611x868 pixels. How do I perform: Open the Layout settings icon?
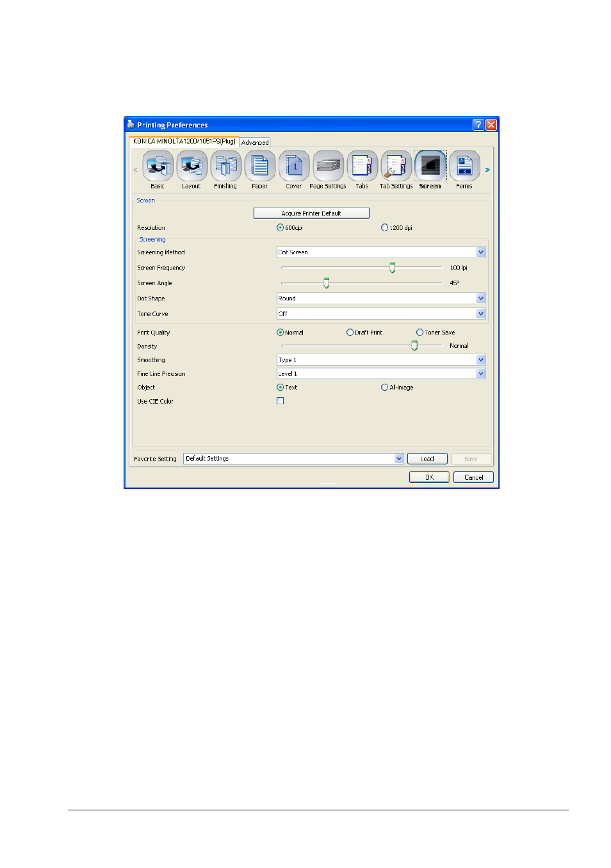[191, 166]
